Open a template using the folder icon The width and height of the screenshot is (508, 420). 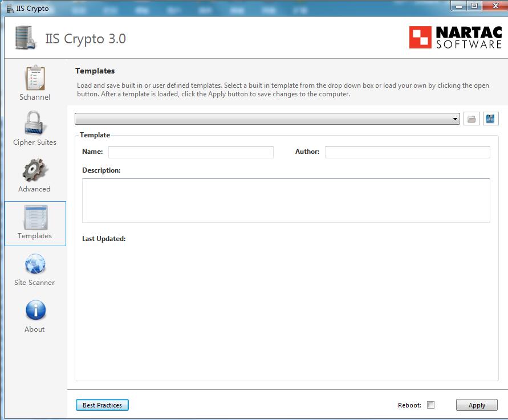click(472, 119)
